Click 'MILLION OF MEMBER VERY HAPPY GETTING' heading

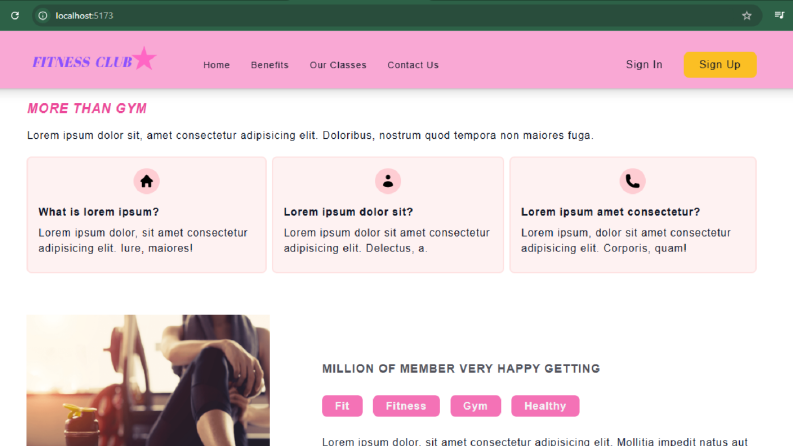coord(461,369)
